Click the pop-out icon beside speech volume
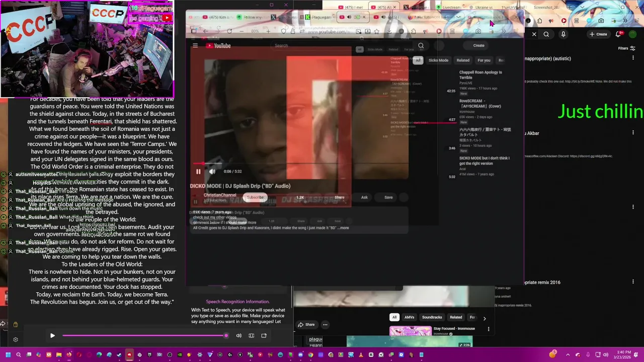Viewport: 644px width, 362px height. 264,335
